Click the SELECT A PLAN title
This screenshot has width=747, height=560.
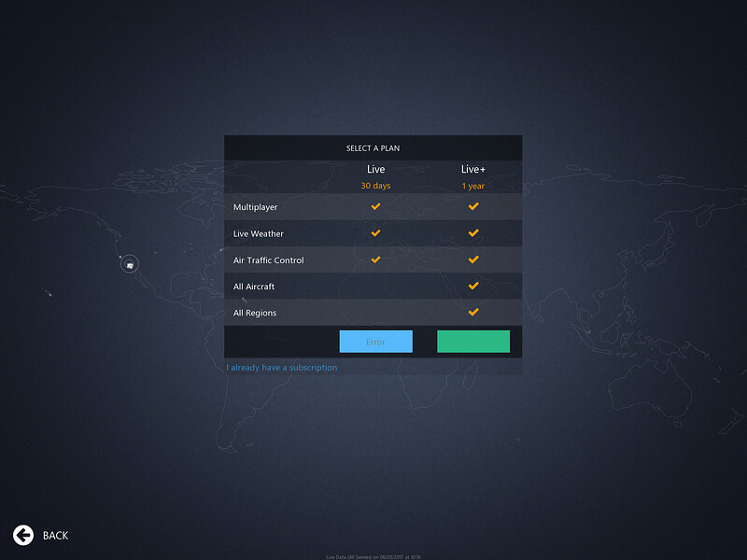pyautogui.click(x=373, y=148)
